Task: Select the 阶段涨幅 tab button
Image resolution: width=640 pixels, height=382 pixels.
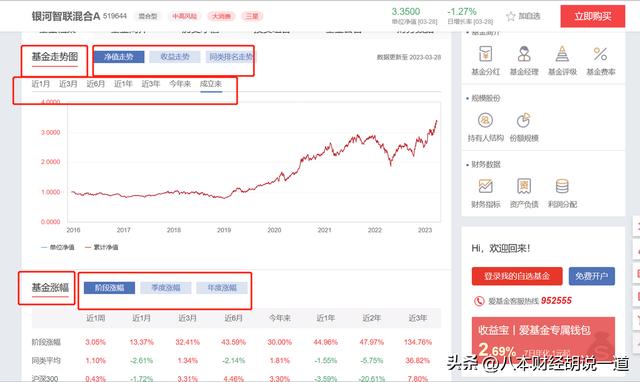Action: point(109,288)
